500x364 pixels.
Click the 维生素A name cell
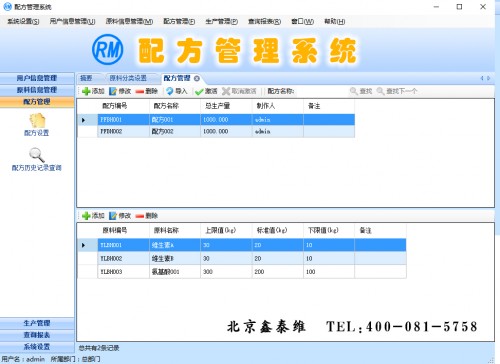tap(175, 245)
